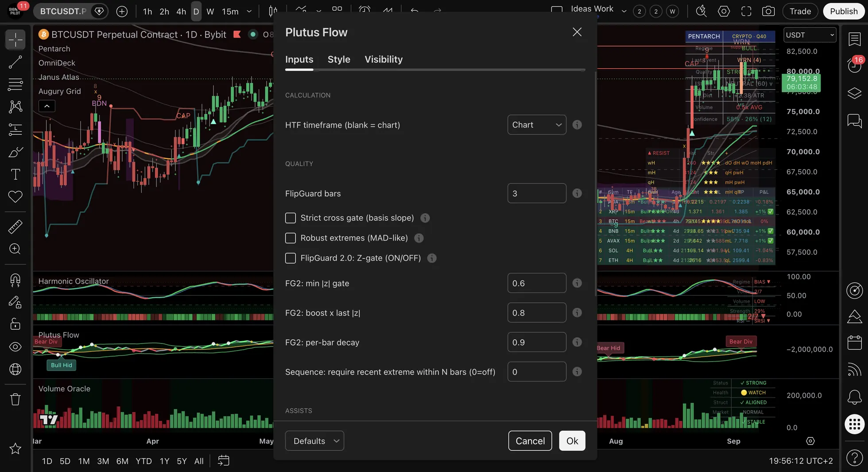This screenshot has height=472, width=868.
Task: Set the 1Y date range
Action: pyautogui.click(x=165, y=461)
